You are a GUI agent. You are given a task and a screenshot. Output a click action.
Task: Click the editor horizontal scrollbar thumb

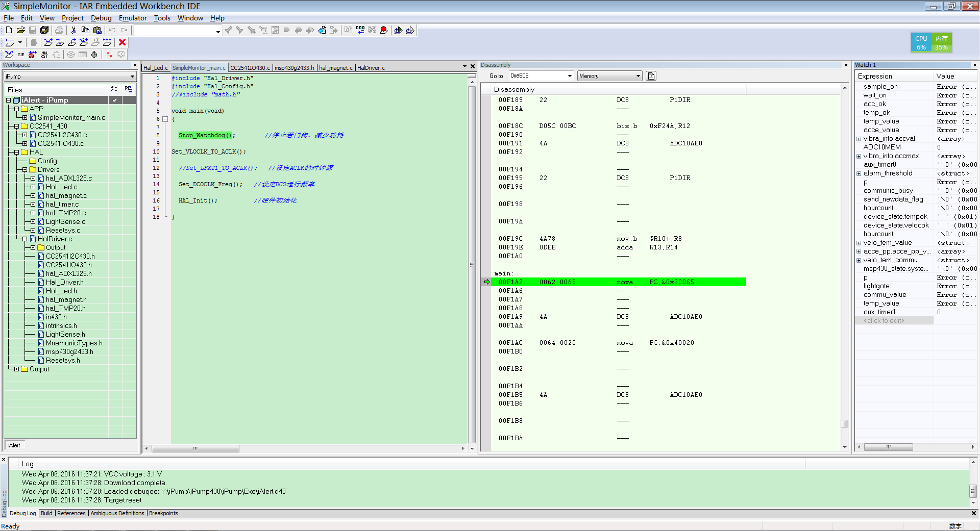[x=195, y=448]
